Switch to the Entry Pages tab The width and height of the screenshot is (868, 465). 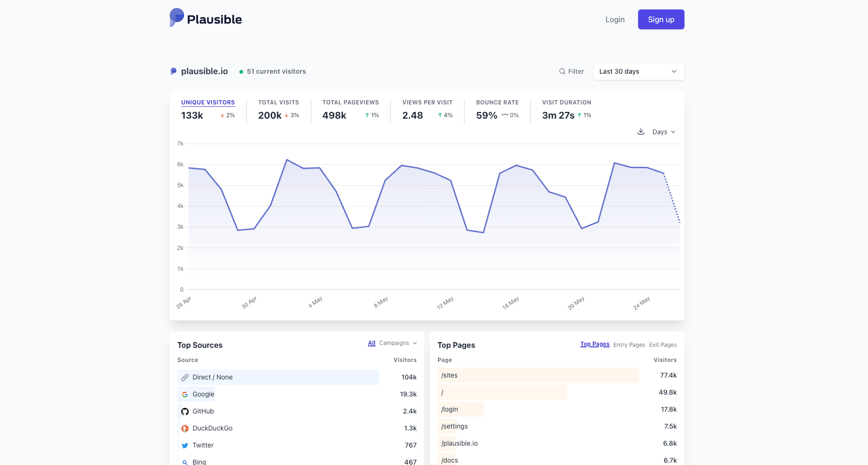(x=629, y=345)
